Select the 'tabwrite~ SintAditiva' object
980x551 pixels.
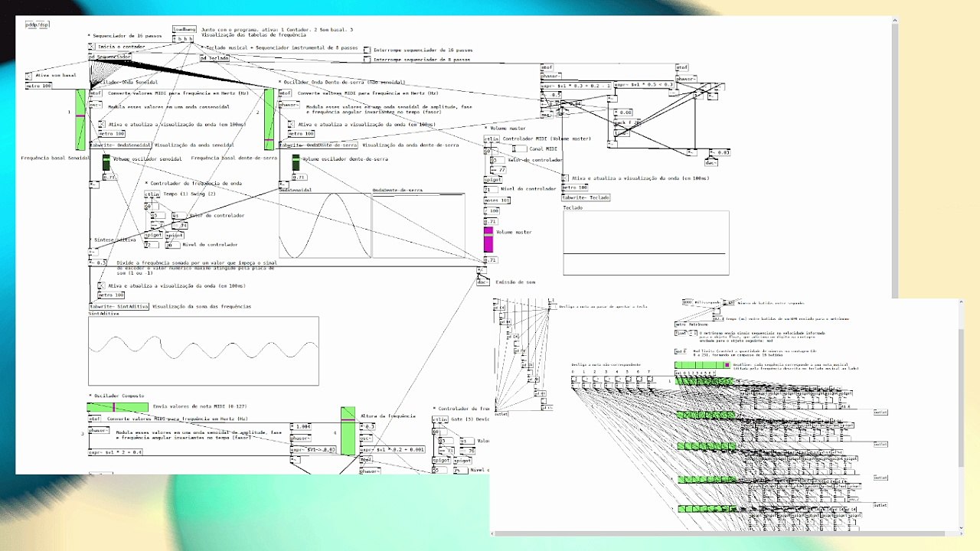point(119,306)
